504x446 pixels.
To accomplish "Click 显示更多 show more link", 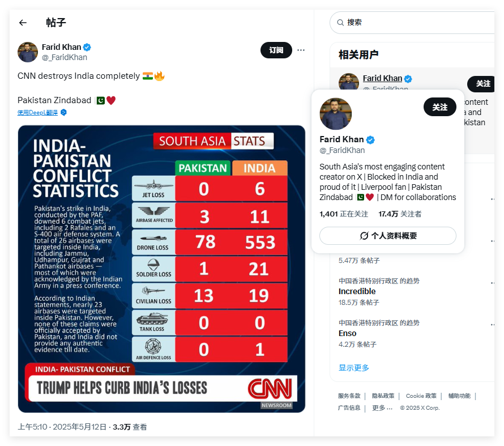I will coord(353,368).
